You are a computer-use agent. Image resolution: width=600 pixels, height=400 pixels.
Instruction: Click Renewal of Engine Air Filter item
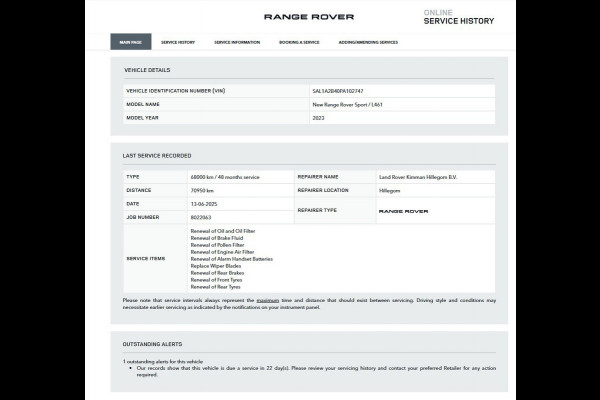(222, 252)
